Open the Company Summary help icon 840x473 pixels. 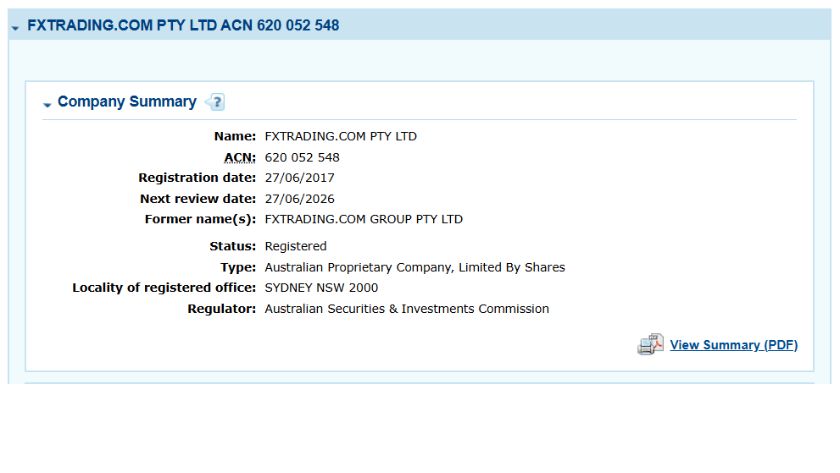pyautogui.click(x=215, y=102)
